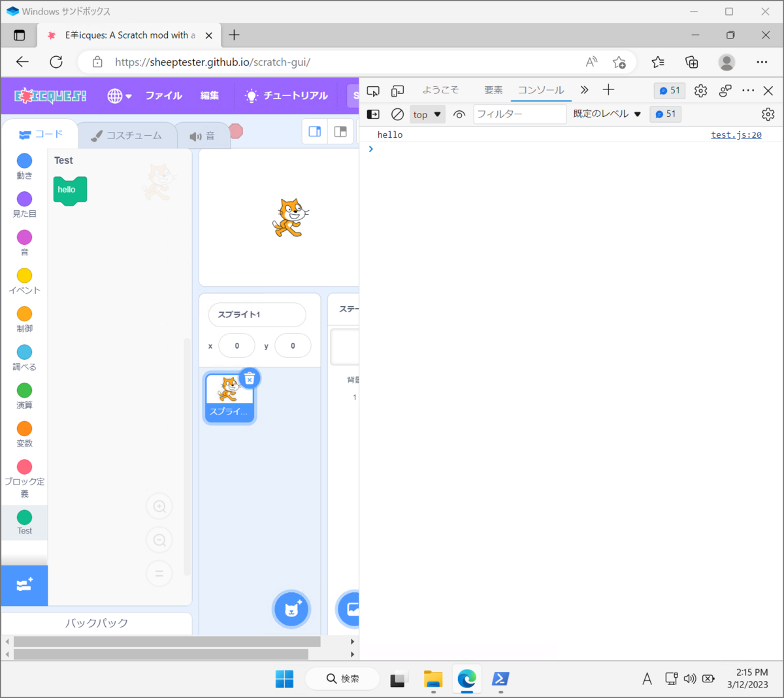
Task: Click the Eicques logo in Scratch header
Action: [x=50, y=96]
